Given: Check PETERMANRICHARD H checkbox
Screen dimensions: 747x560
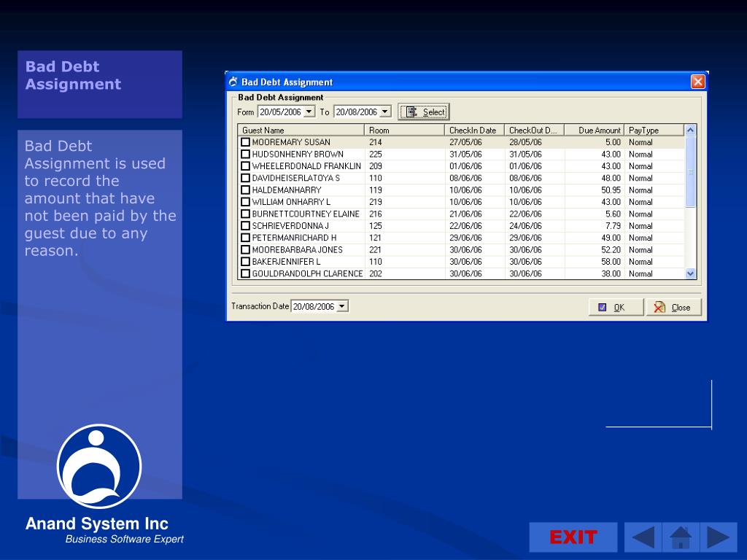Looking at the screenshot, I should 245,238.
